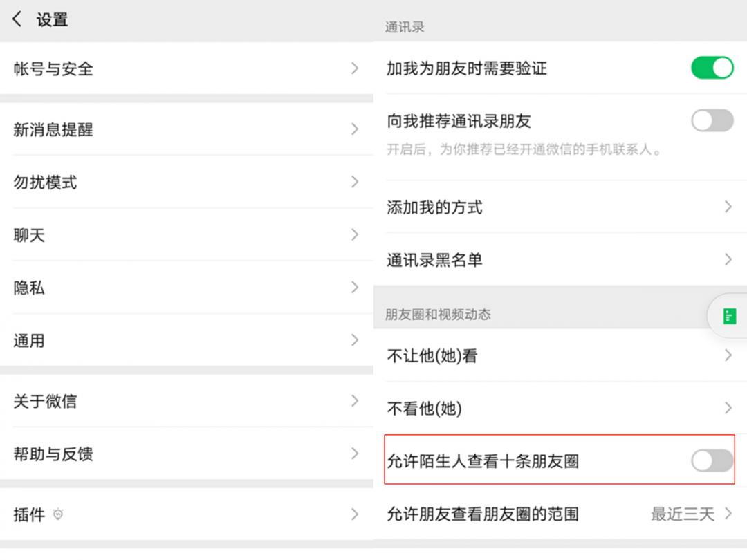Open 通用 settings entry

click(x=187, y=340)
